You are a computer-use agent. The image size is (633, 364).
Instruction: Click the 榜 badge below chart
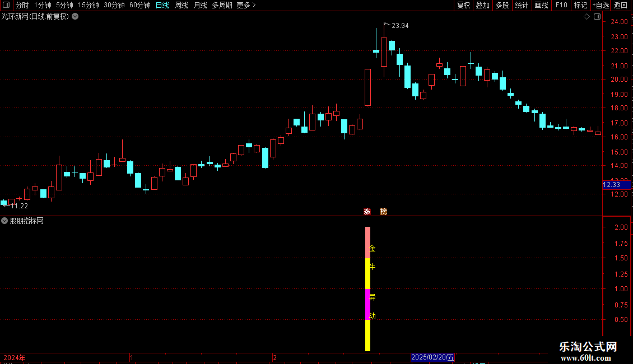tap(384, 212)
